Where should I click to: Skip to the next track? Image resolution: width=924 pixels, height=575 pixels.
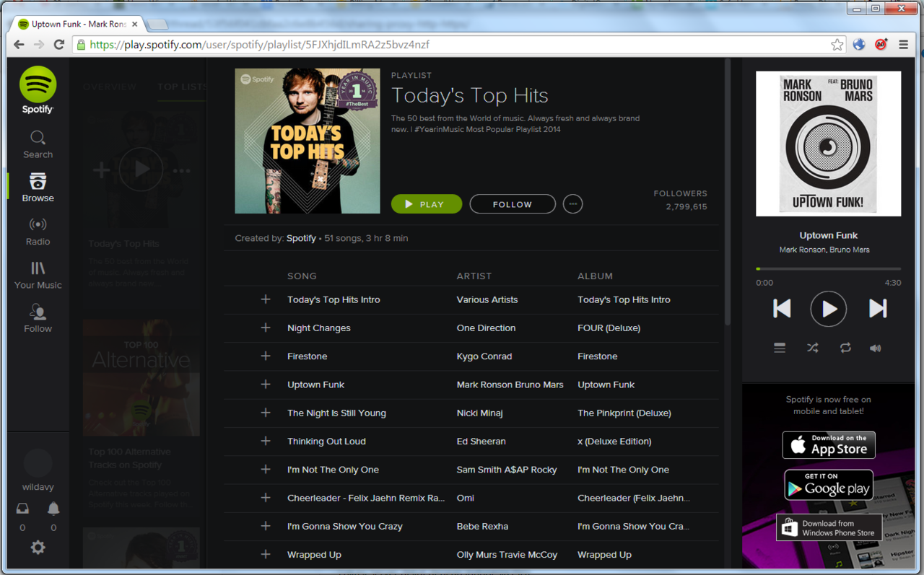tap(877, 308)
